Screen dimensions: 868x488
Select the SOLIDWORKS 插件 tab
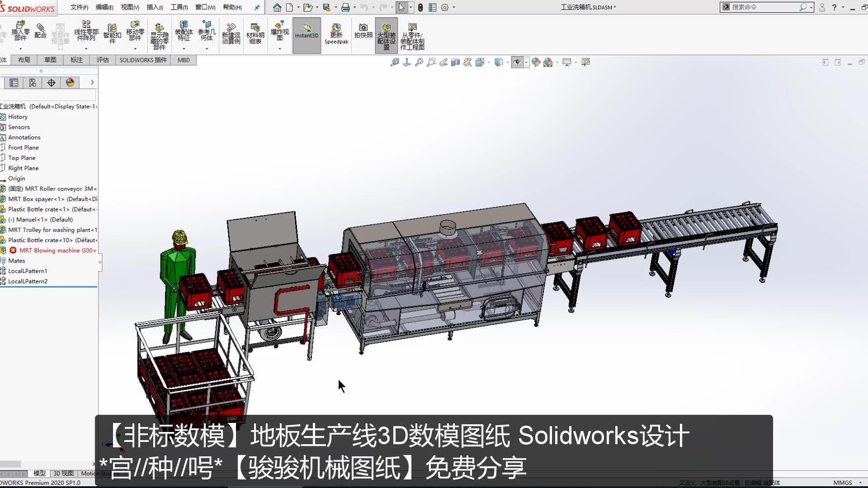pos(143,60)
